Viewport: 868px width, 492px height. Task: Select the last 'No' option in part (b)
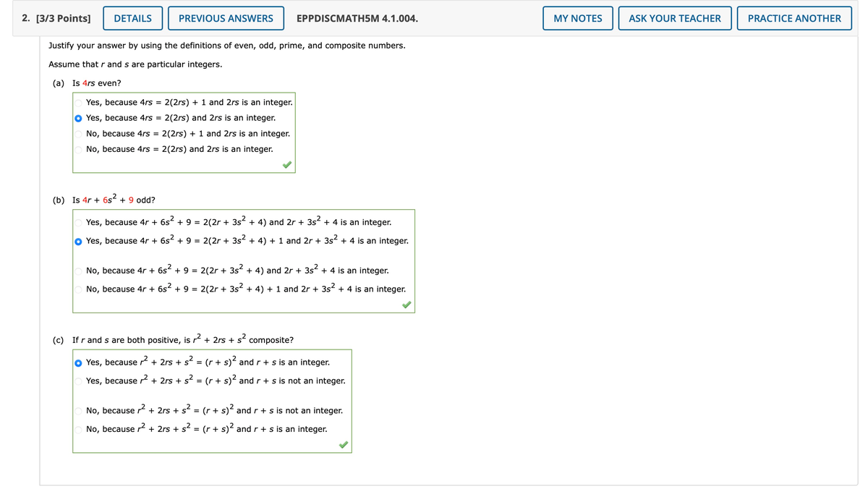(x=77, y=289)
